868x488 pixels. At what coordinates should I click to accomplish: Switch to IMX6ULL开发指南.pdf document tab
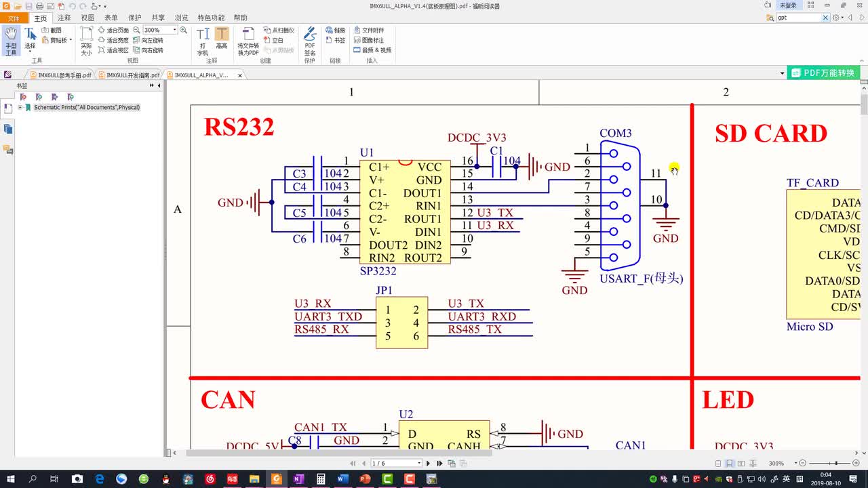128,75
